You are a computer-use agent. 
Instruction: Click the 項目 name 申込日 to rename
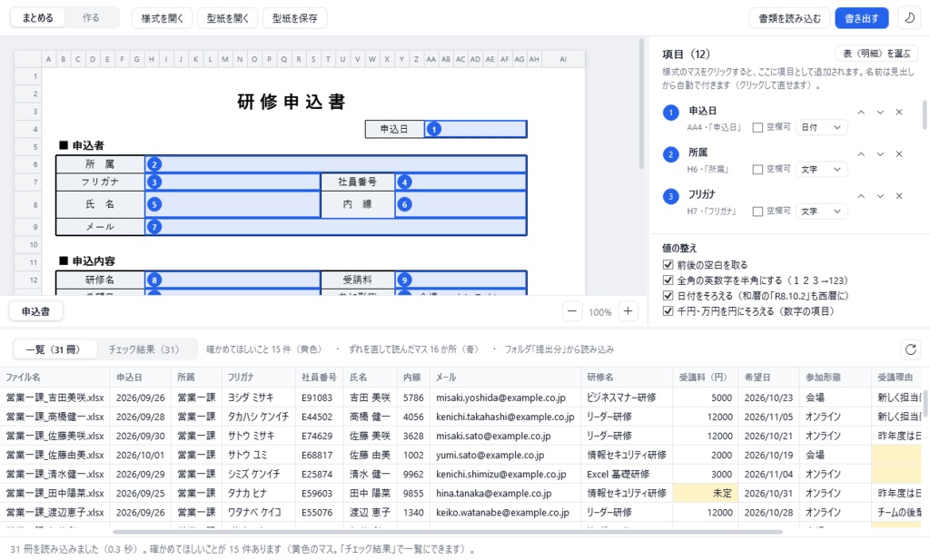coord(702,112)
